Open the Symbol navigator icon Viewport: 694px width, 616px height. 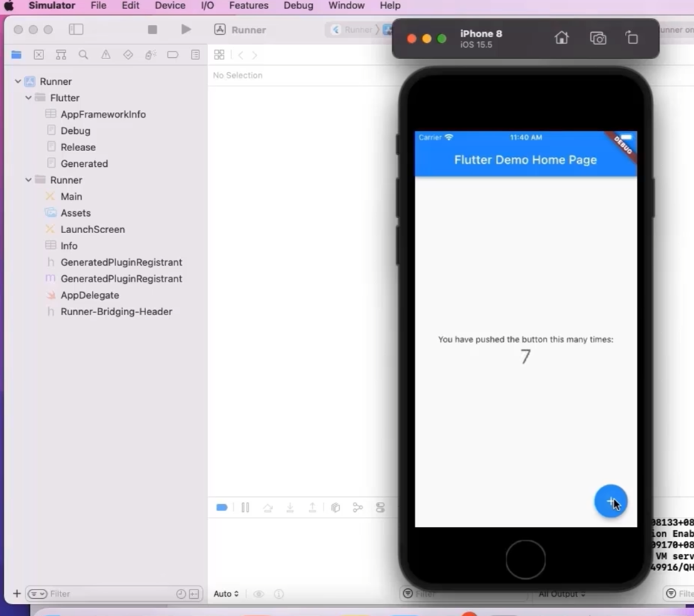click(61, 55)
